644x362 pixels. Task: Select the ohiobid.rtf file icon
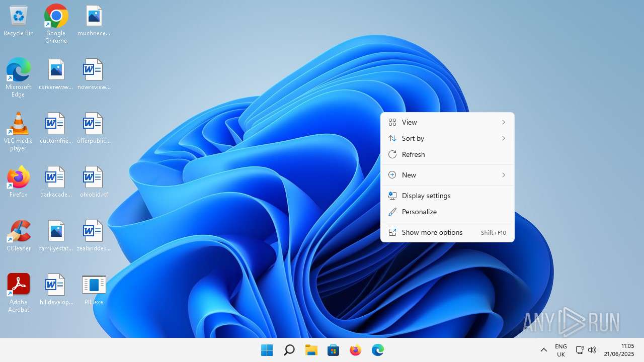point(94,183)
